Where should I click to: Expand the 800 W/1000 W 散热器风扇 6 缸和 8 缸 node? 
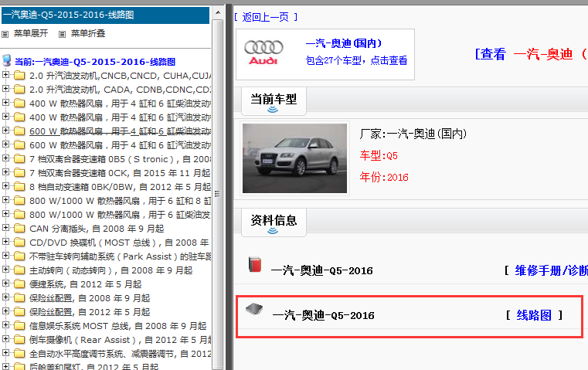pos(5,199)
